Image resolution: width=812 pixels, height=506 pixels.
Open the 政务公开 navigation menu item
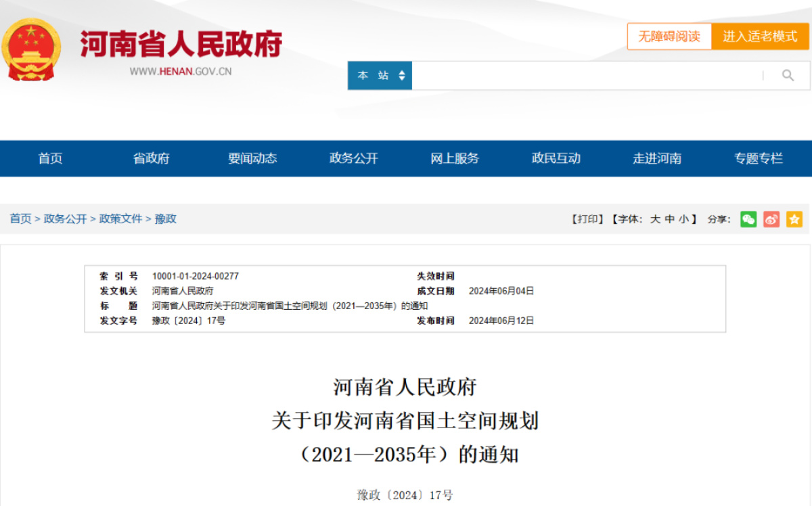point(354,158)
